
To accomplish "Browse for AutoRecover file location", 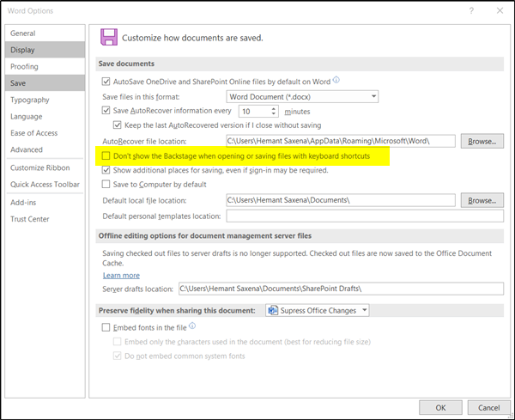I will (x=482, y=140).
